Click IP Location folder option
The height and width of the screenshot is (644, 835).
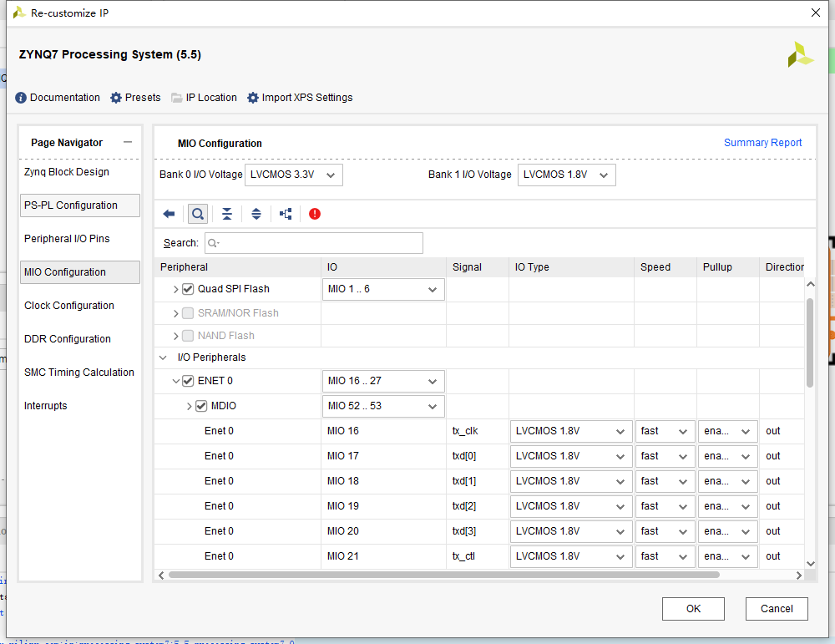pyautogui.click(x=204, y=98)
